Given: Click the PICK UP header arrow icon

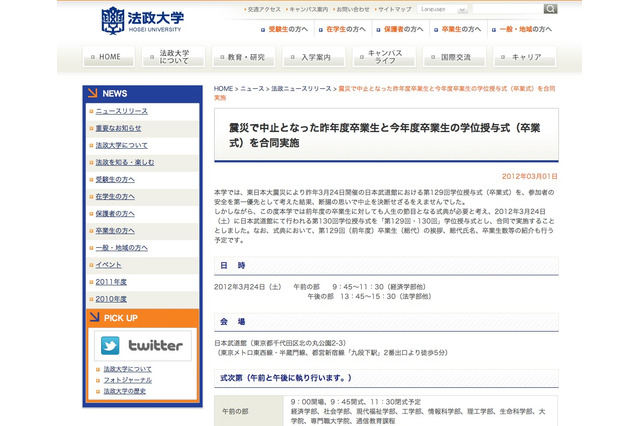Looking at the screenshot, I should pos(94,317).
